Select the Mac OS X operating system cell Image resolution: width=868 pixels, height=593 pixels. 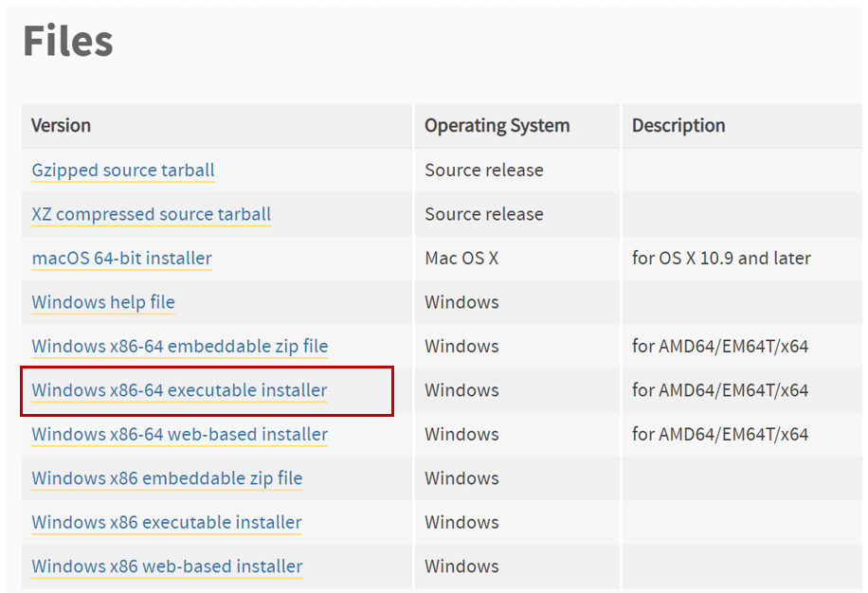[x=461, y=259]
